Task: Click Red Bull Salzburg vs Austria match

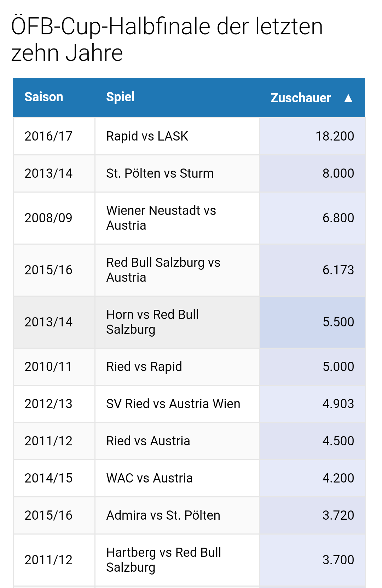Action: pyautogui.click(x=163, y=270)
